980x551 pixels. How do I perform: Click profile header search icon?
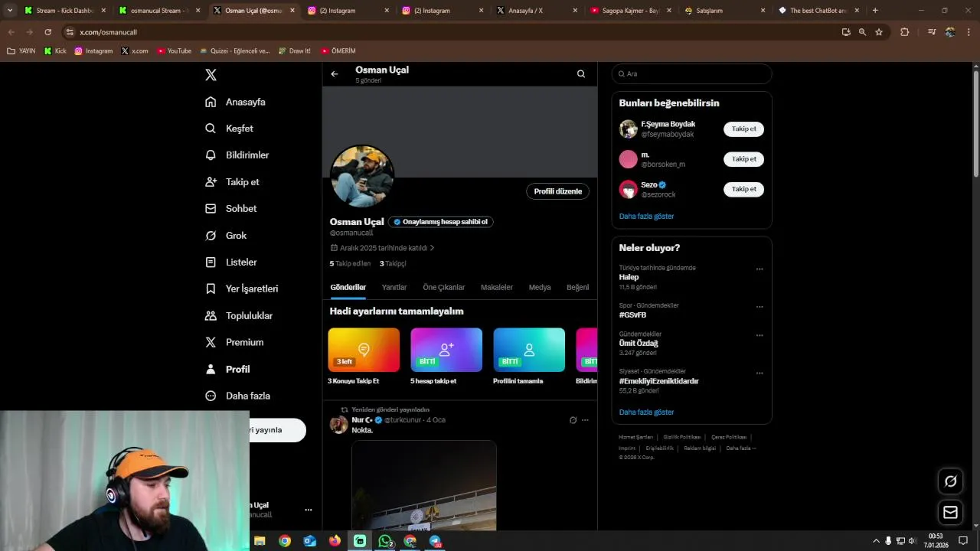[x=581, y=74]
